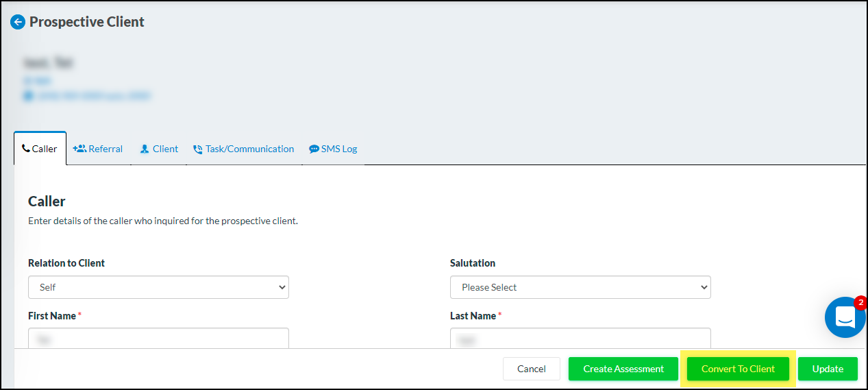The image size is (868, 390).
Task: Click the blurred client name in header
Action: [x=48, y=63]
